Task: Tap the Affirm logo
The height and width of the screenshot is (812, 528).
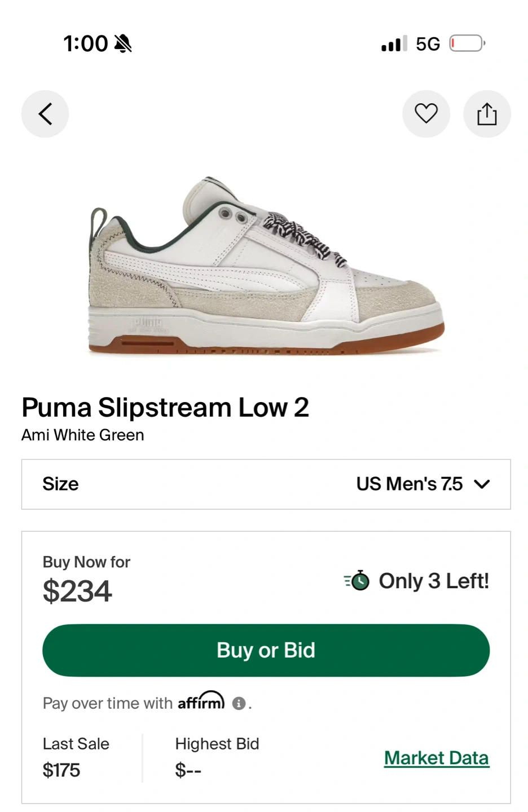Action: point(201,701)
